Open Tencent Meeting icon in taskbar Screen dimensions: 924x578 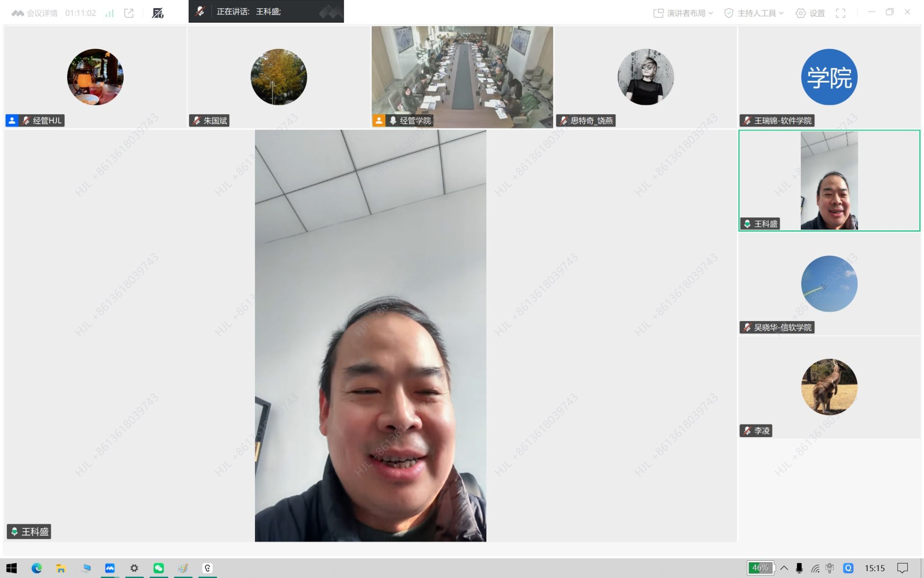110,568
